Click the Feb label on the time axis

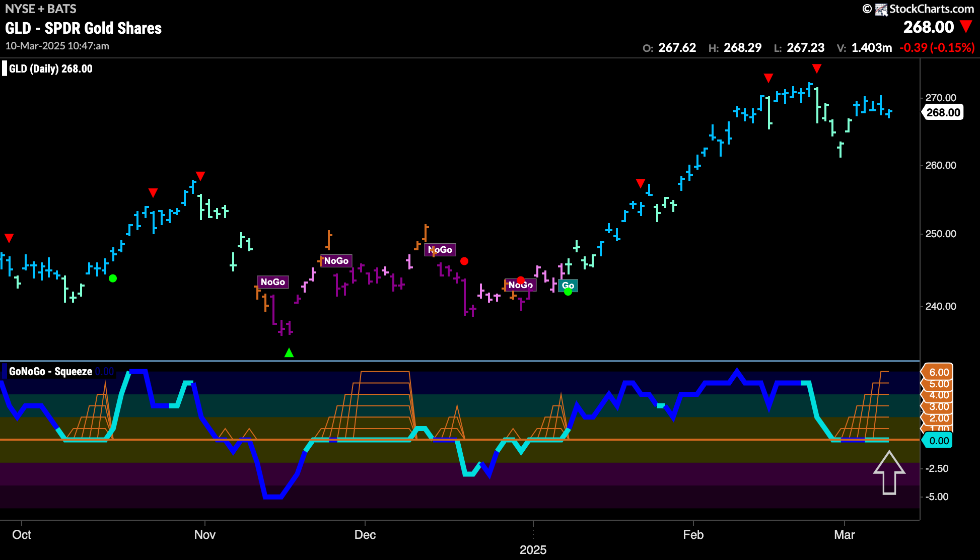pos(693,535)
